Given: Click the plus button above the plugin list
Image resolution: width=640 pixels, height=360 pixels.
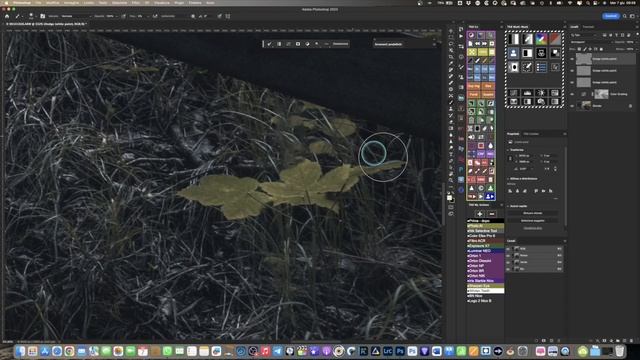Looking at the screenshot, I should pyautogui.click(x=480, y=213).
